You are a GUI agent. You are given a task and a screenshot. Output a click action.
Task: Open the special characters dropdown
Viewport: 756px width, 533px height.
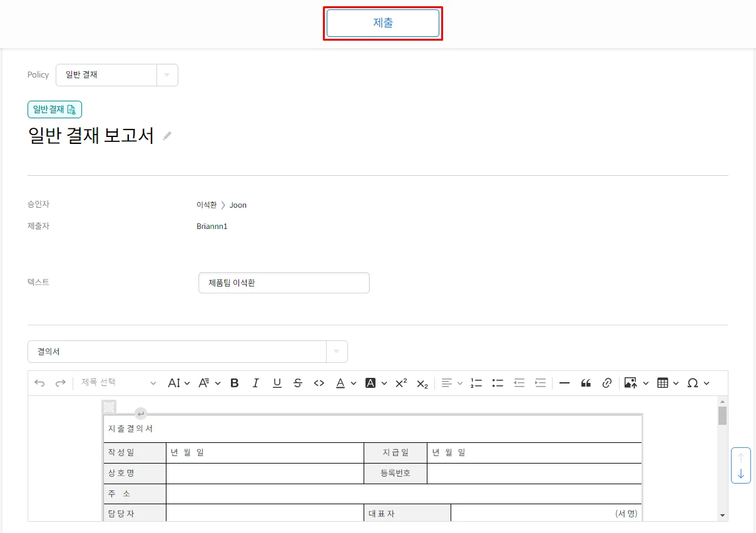(698, 383)
